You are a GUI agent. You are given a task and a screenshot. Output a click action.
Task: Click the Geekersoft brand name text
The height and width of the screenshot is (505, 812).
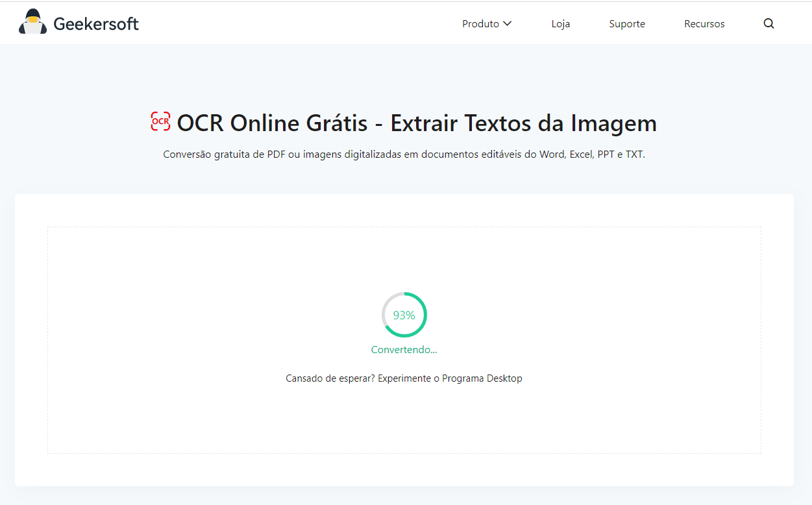click(96, 24)
